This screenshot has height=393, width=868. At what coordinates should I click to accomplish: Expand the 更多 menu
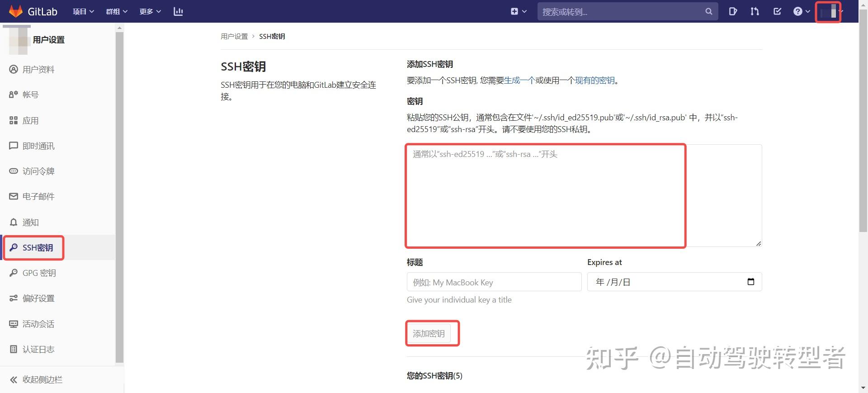point(150,11)
